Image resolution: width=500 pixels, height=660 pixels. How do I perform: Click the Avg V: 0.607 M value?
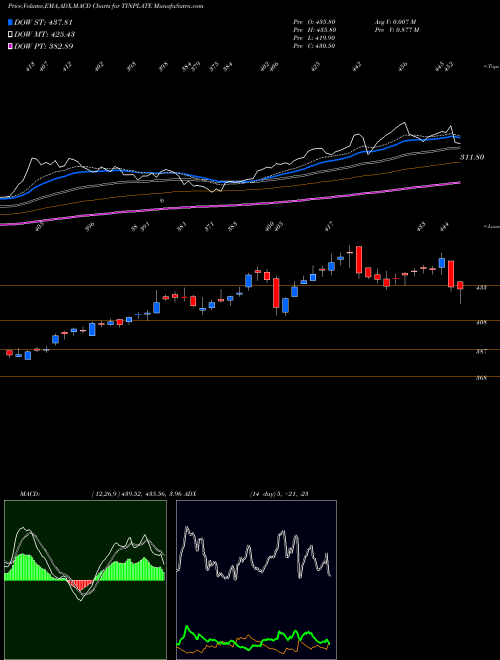395,21
